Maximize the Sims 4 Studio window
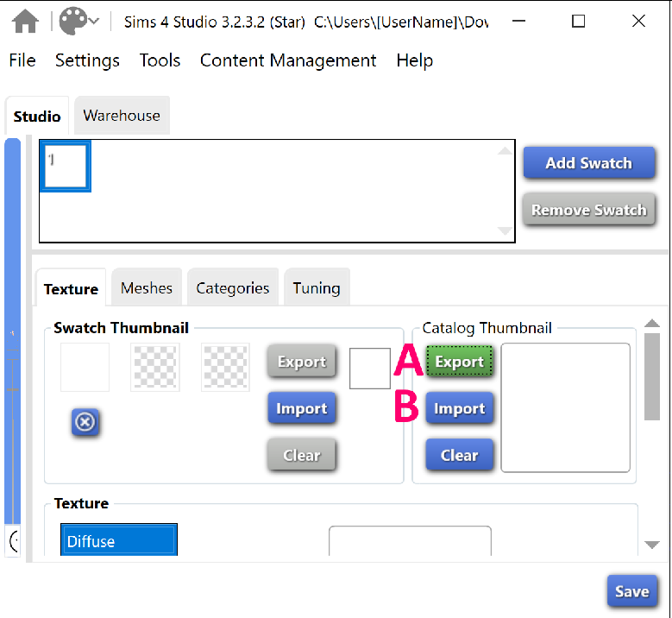 click(x=579, y=21)
